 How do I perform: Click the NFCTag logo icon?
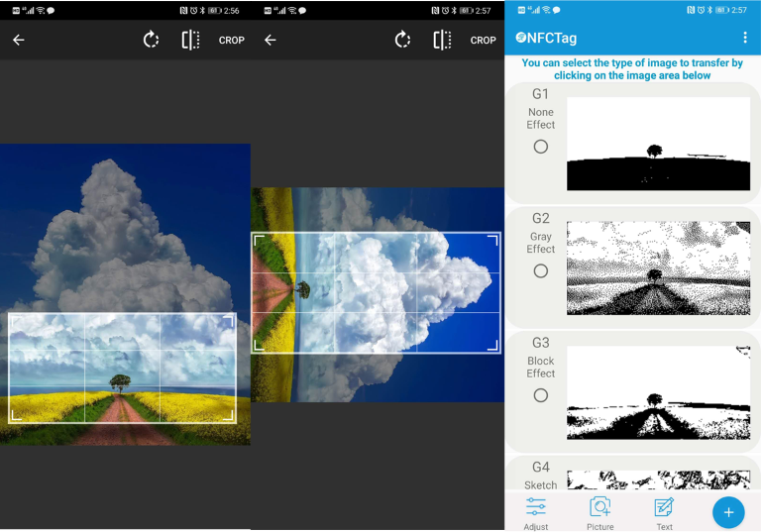[x=521, y=38]
